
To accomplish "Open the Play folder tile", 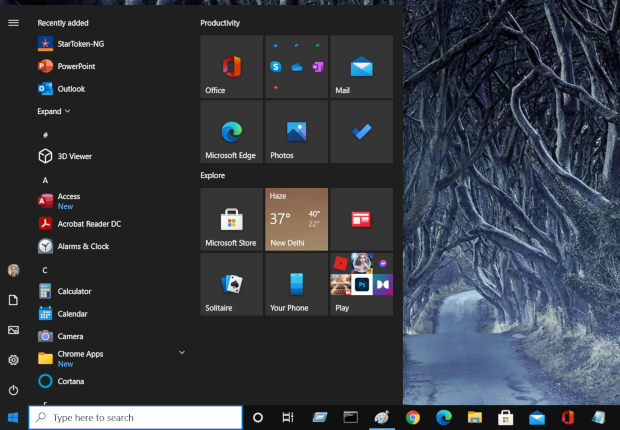I will coord(361,284).
